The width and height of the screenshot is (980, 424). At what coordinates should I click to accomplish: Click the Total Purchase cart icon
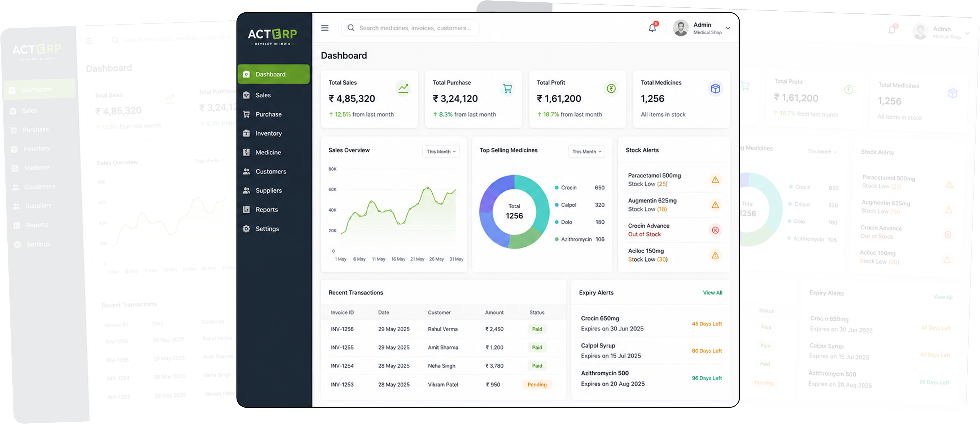tap(507, 88)
